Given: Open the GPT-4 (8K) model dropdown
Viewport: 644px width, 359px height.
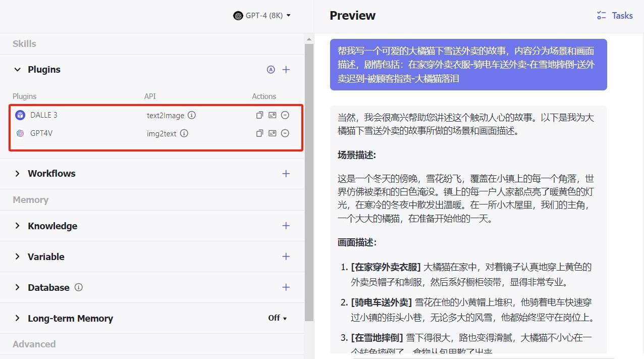Looking at the screenshot, I should pyautogui.click(x=262, y=16).
